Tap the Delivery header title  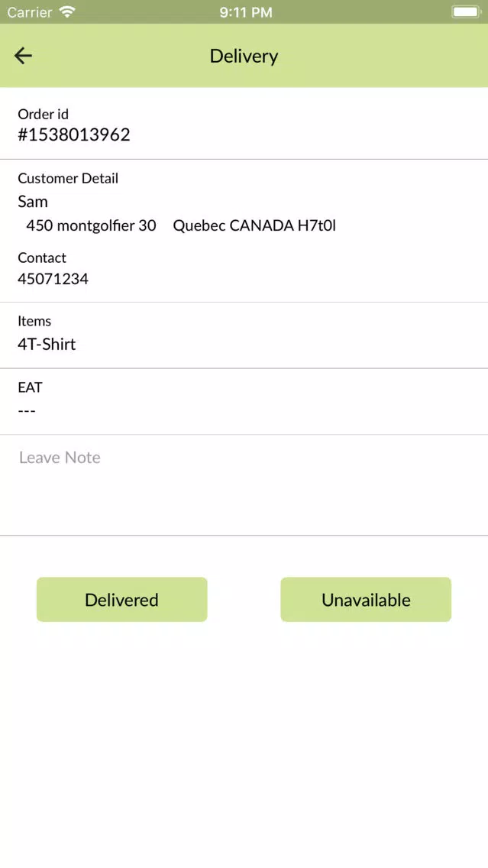click(244, 56)
